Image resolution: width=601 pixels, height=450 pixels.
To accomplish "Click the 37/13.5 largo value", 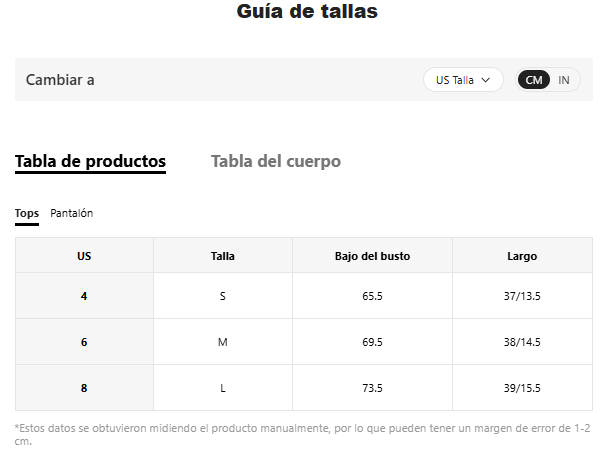I will coord(522,296).
